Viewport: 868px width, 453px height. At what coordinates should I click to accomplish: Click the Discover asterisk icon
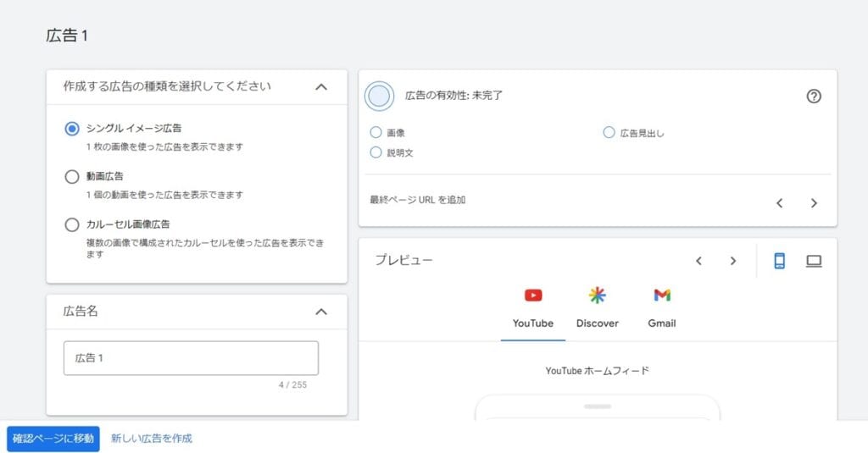(x=597, y=296)
